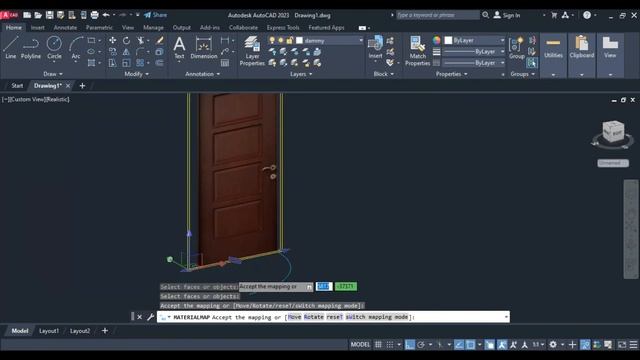Click the Move tool in Modify panel
The height and width of the screenshot is (360, 640).
click(x=112, y=40)
